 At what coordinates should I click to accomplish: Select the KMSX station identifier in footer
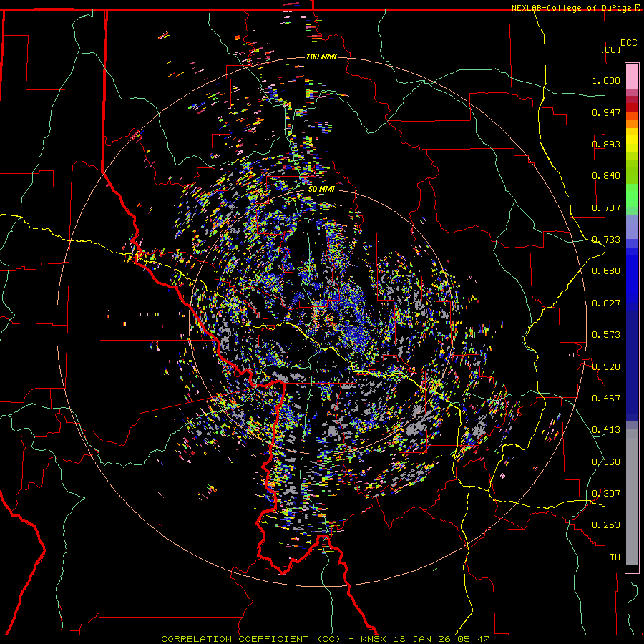pyautogui.click(x=374, y=639)
